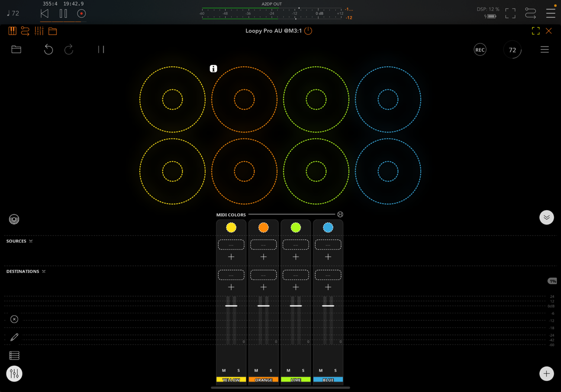The height and width of the screenshot is (392, 561).
Task: Rewind the AUM transport to start
Action: 44,14
